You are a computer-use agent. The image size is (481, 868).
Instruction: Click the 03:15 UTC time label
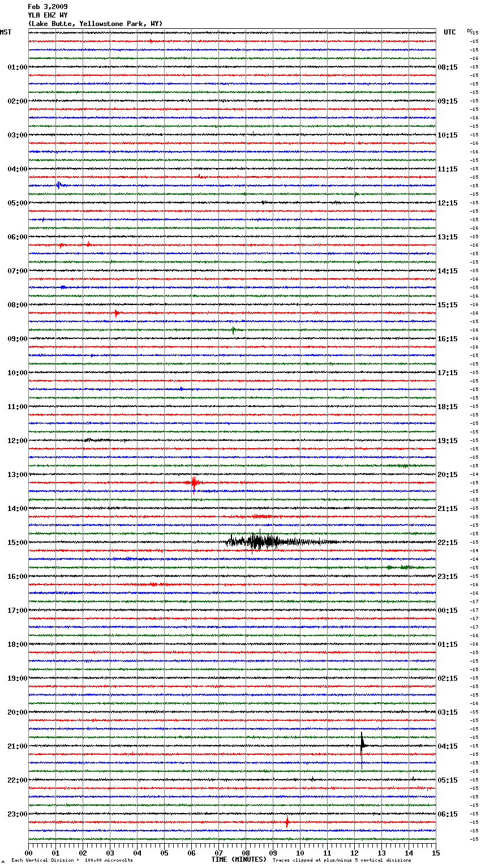[448, 712]
